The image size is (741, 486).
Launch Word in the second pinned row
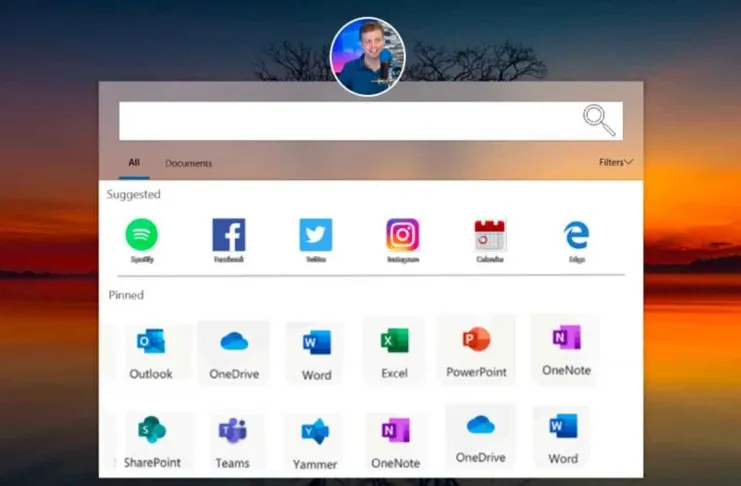click(x=563, y=438)
